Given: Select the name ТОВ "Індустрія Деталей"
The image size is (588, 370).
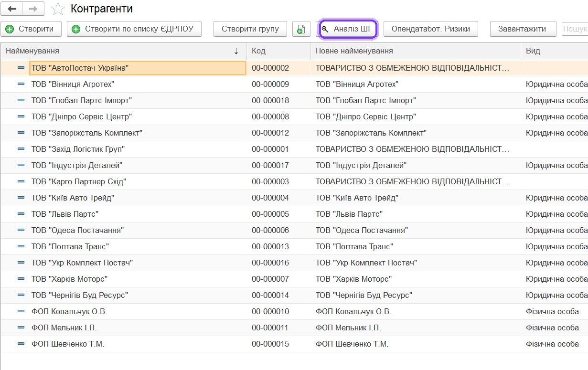Looking at the screenshot, I should point(77,166).
